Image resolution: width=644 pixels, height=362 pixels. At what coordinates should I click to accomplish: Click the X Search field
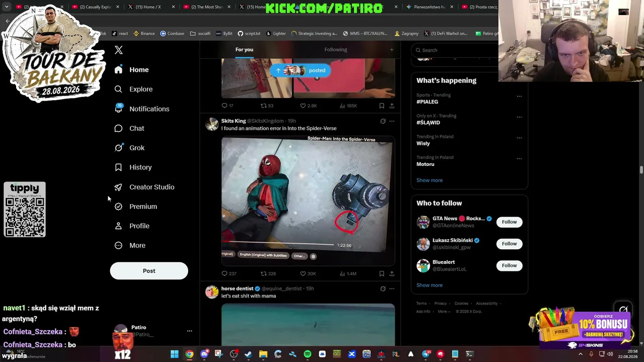click(x=456, y=50)
